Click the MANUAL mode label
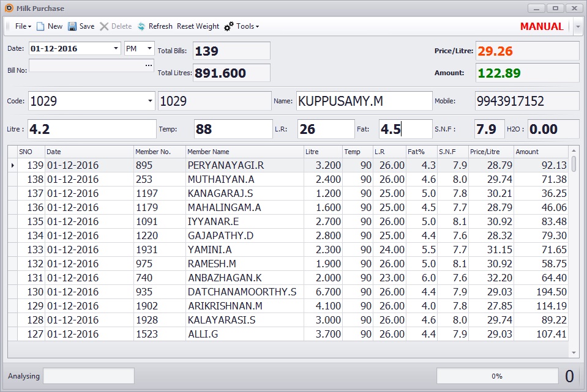 [541, 26]
